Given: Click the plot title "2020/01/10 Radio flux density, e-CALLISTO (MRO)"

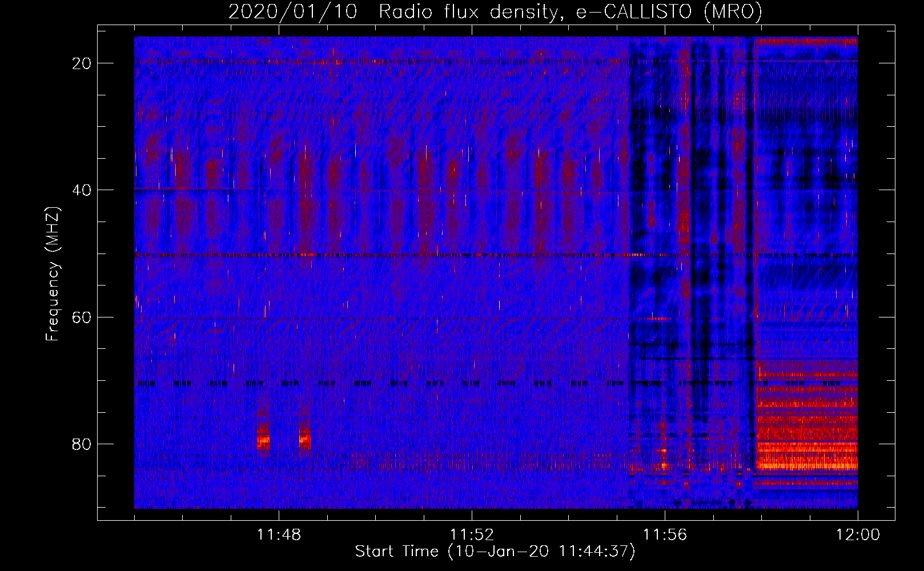Looking at the screenshot, I should point(495,12).
